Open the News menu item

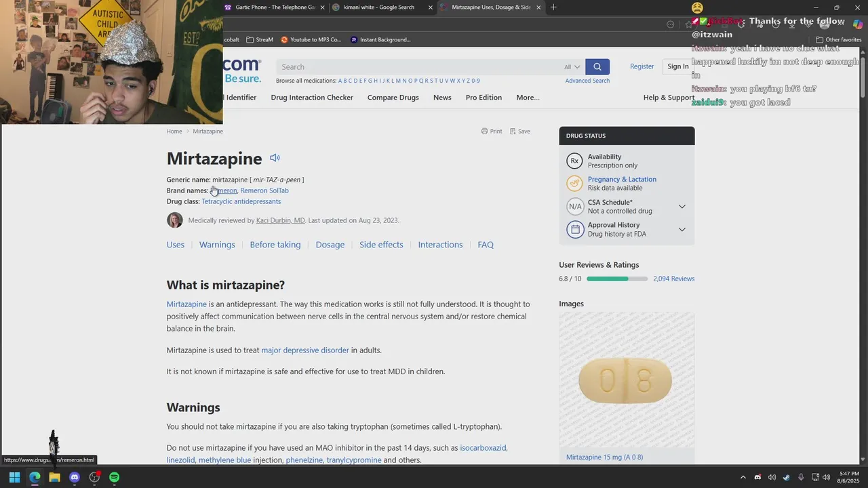[x=442, y=98]
